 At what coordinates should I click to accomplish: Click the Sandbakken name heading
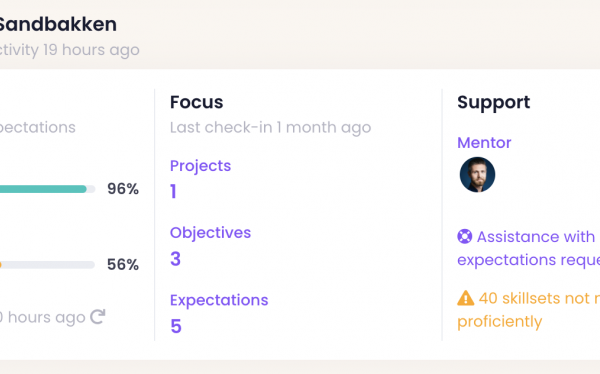[x=58, y=24]
